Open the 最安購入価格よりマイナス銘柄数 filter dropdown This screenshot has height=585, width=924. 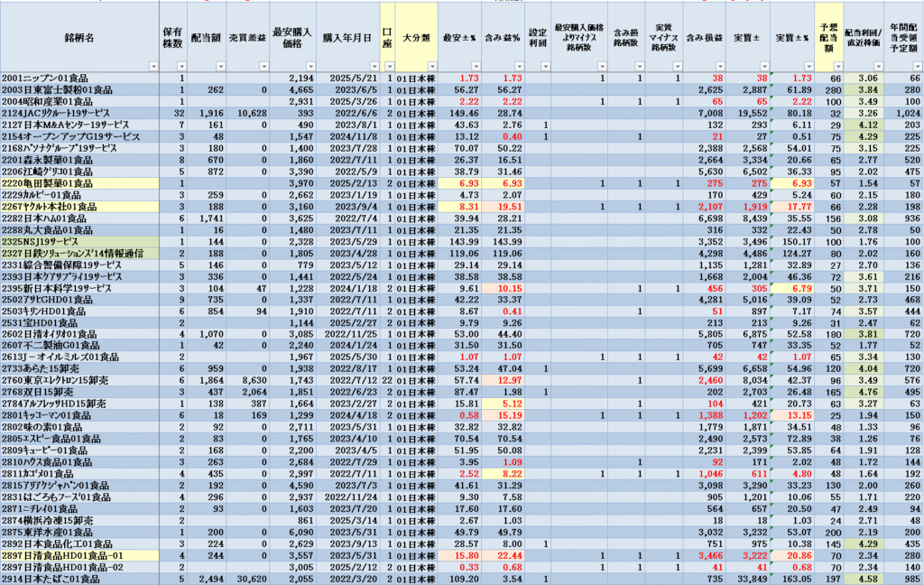[602, 67]
